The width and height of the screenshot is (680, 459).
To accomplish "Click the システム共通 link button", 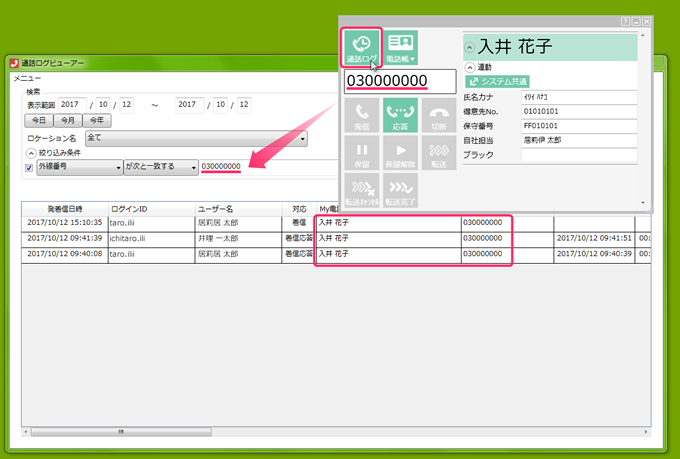I will click(498, 81).
